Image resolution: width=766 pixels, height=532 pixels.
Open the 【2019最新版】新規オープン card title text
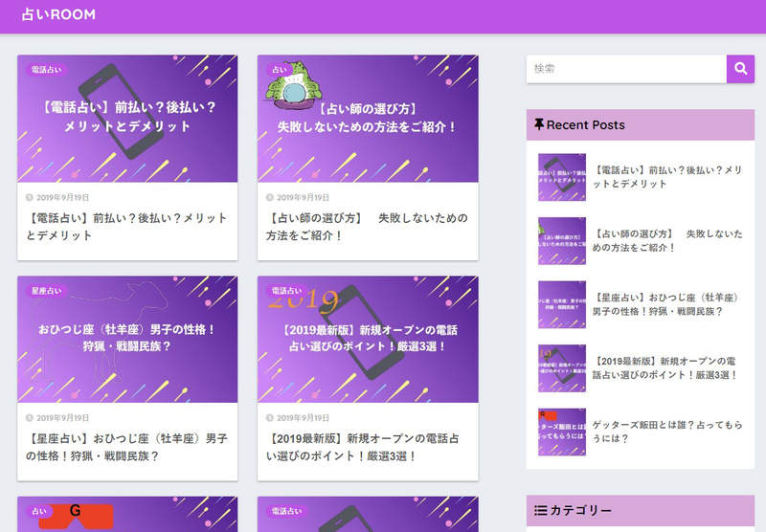pyautogui.click(x=367, y=447)
